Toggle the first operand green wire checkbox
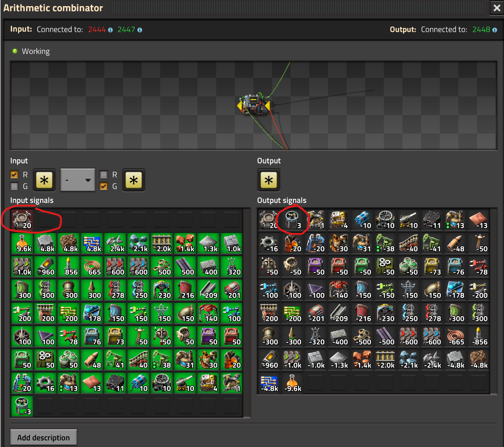 [14, 186]
